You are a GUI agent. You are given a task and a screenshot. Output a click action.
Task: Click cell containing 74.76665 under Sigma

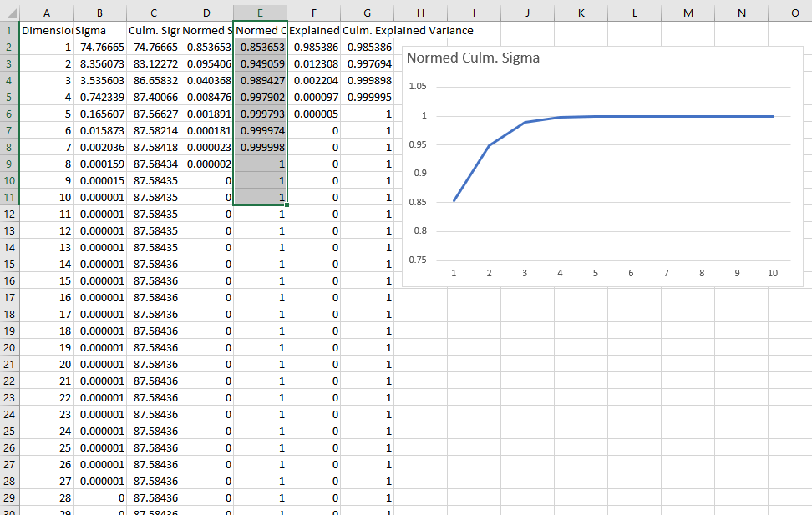pos(99,47)
